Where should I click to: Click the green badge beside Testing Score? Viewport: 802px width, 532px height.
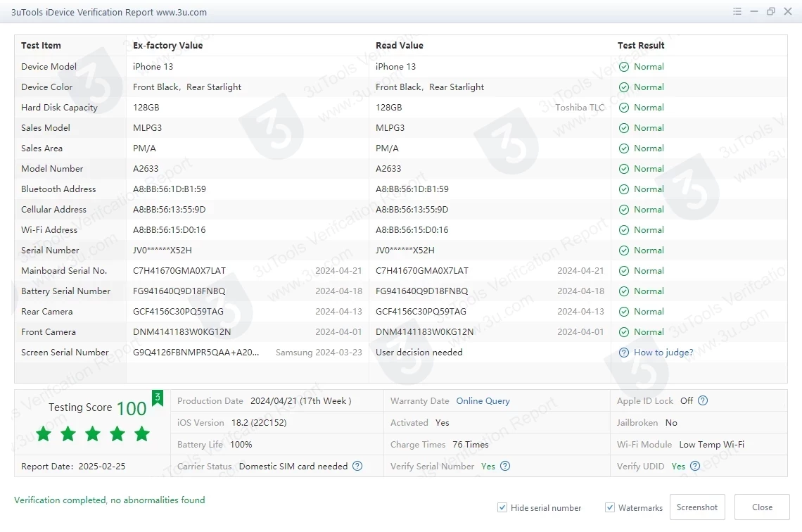tap(158, 398)
